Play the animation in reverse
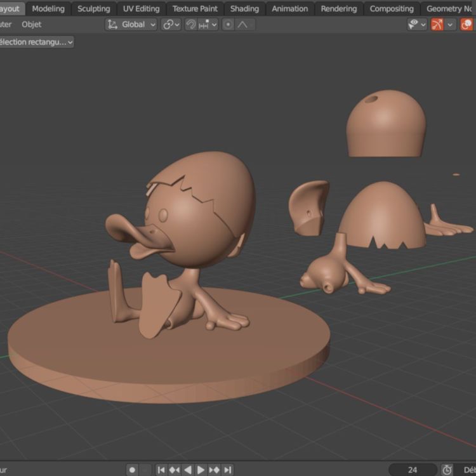 [188, 470]
